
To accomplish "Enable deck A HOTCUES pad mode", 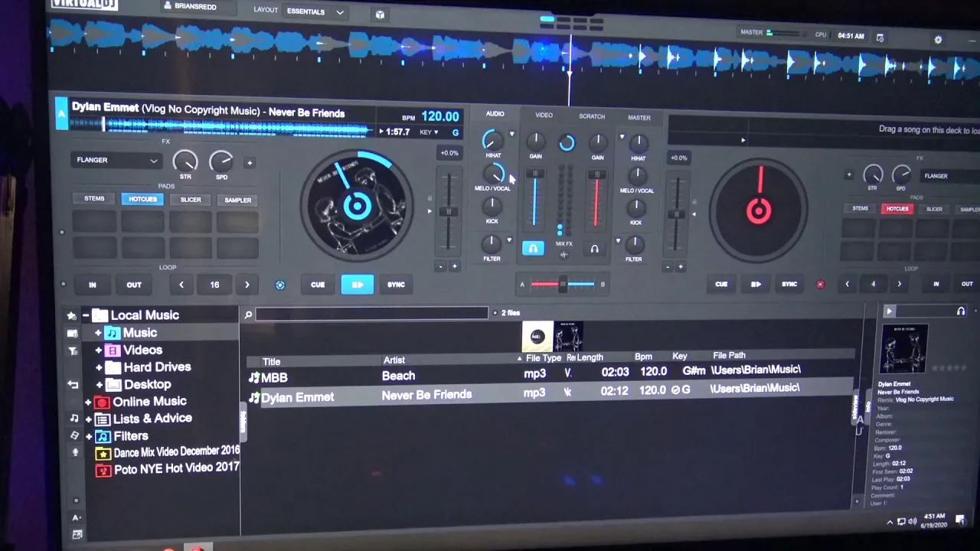I will [x=142, y=199].
